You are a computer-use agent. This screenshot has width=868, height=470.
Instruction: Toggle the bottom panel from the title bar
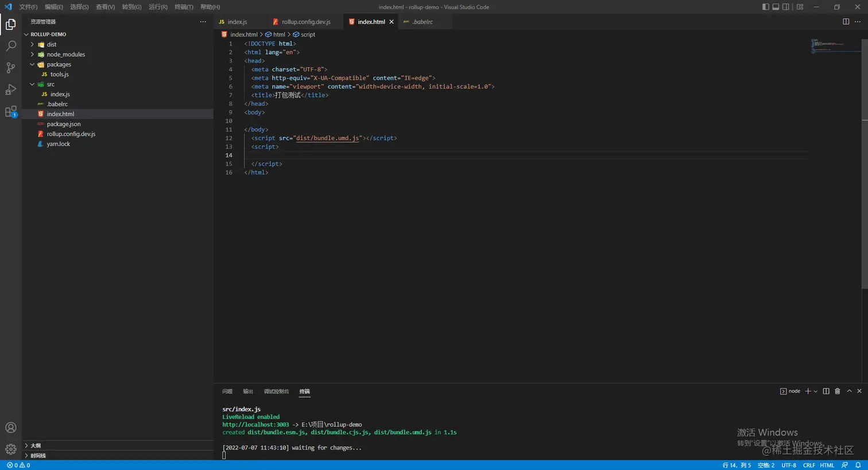pos(776,7)
